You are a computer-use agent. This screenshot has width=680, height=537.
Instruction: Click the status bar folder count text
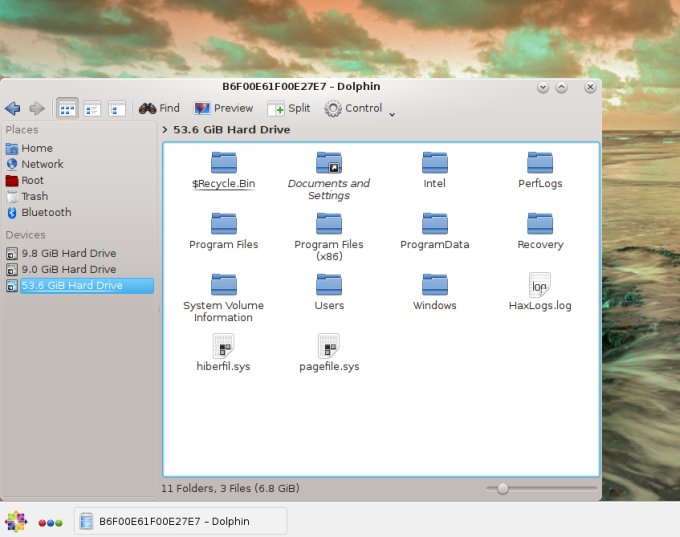(230, 488)
